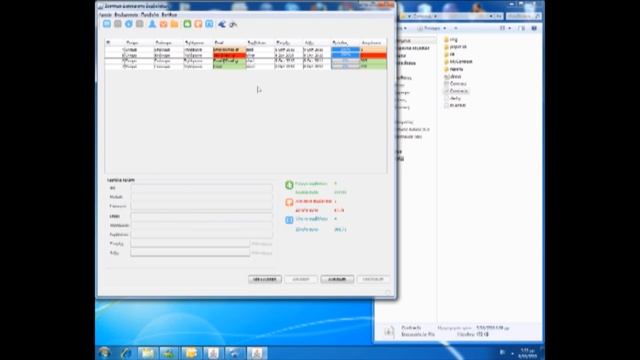Click the last input field of the details form

[x=190, y=253]
